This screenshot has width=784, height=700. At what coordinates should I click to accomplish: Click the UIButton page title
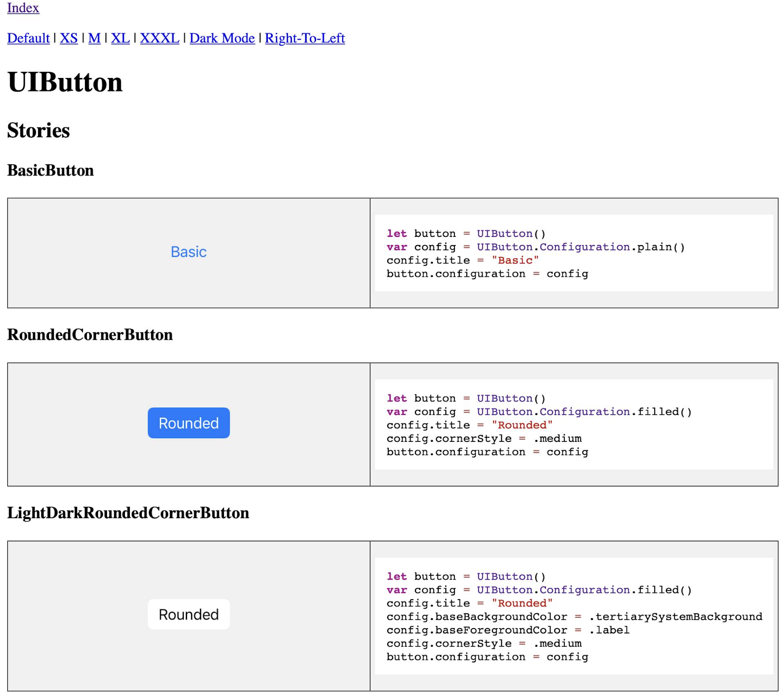pos(65,81)
